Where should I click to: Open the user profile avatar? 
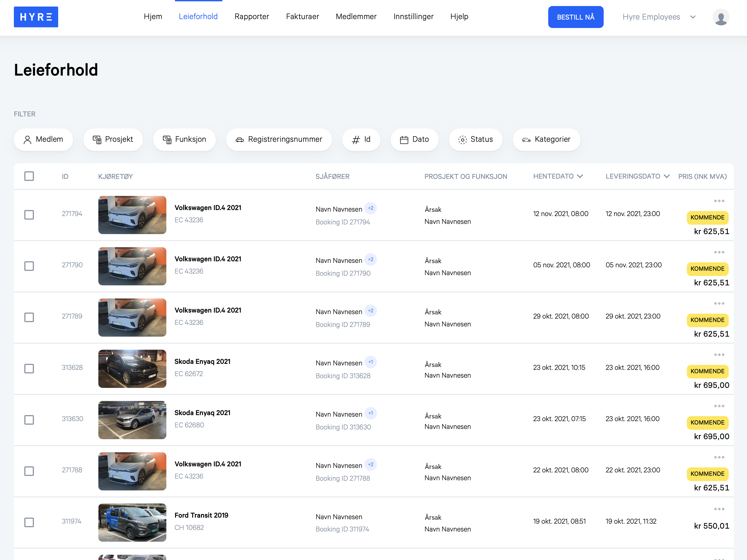(x=721, y=17)
